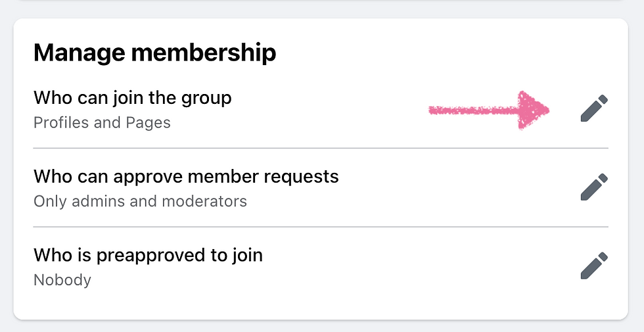Click divider under "Only admins and moderators"
The height and width of the screenshot is (332, 644).
(x=321, y=226)
